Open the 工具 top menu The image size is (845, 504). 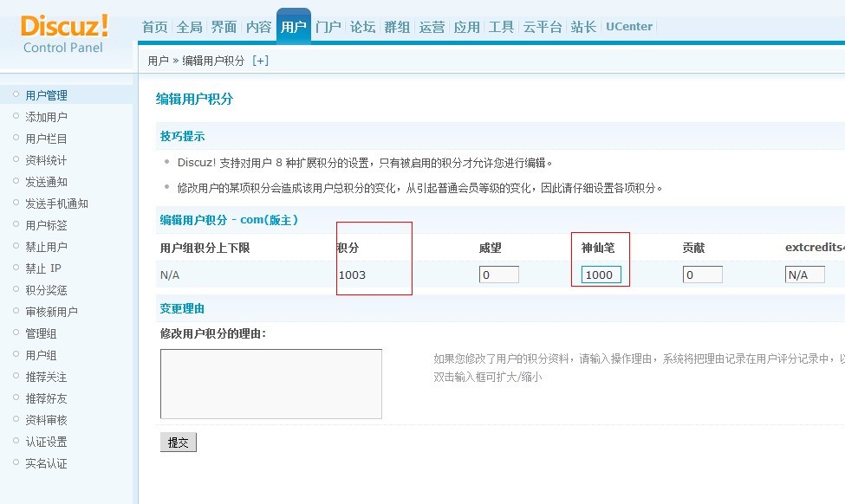coord(501,27)
